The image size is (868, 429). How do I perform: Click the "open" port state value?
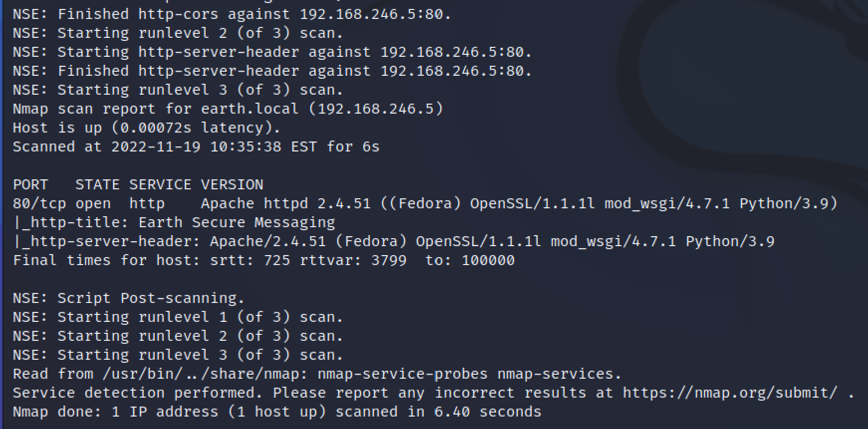click(x=93, y=203)
